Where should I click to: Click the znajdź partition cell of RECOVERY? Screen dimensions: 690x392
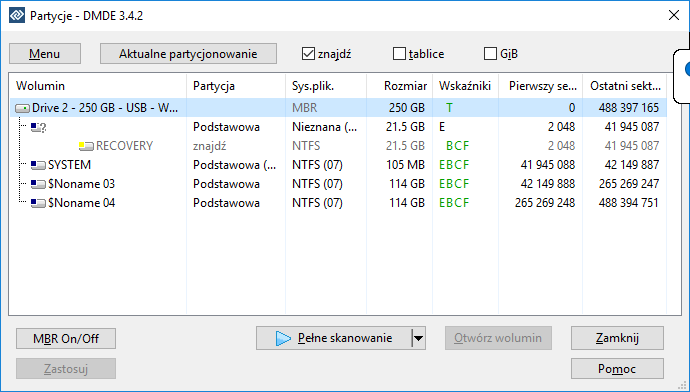[209, 146]
